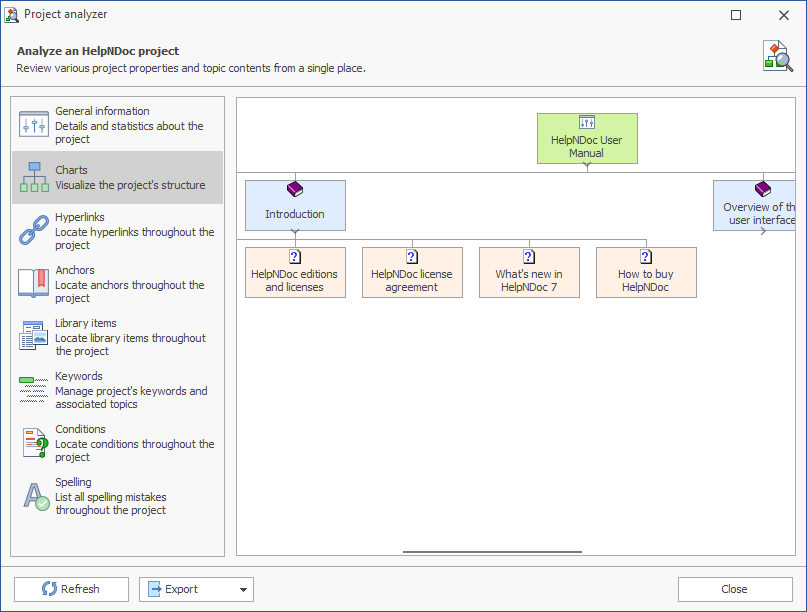807x612 pixels.
Task: Click the Keywords list icon
Action: 34,389
